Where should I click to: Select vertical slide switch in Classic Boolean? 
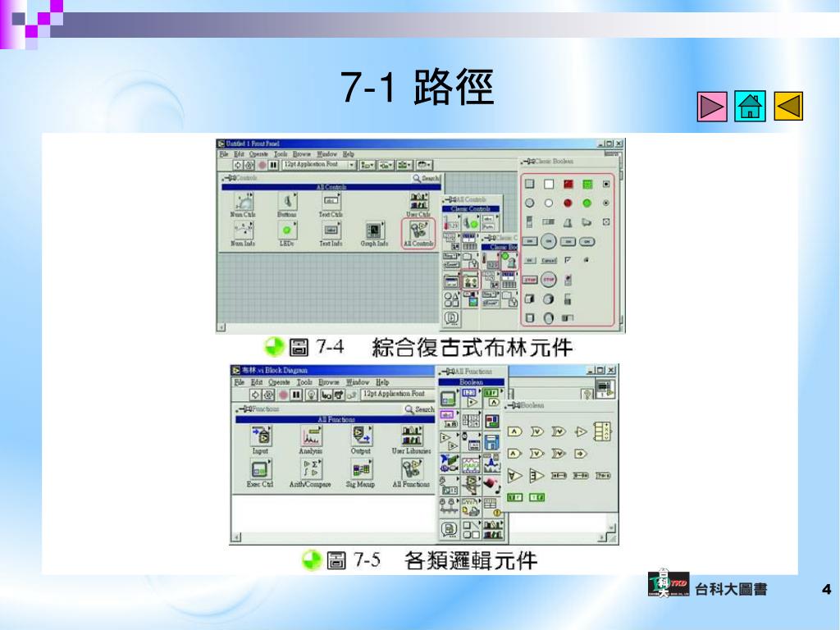[529, 221]
